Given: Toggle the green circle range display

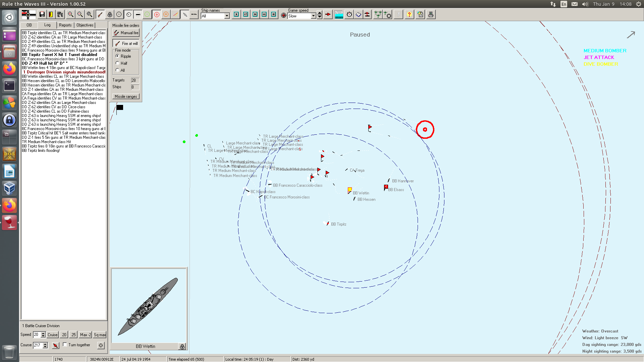Looking at the screenshot, I should 147,14.
